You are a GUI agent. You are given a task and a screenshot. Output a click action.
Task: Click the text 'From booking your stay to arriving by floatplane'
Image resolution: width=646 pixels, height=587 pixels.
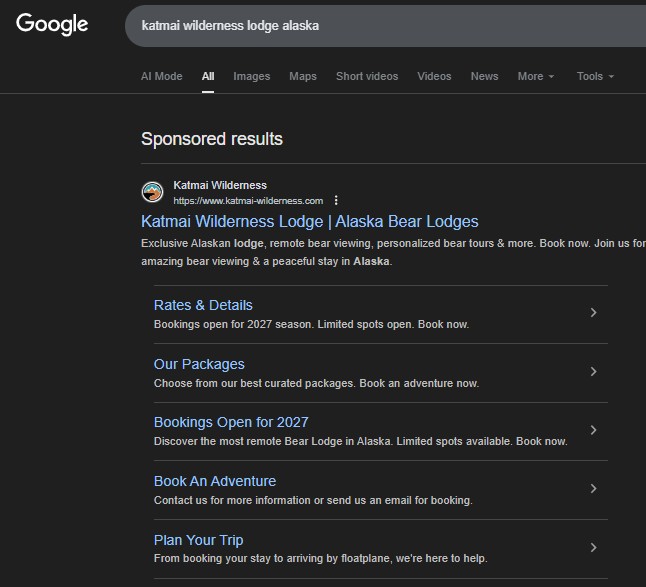(x=273, y=559)
